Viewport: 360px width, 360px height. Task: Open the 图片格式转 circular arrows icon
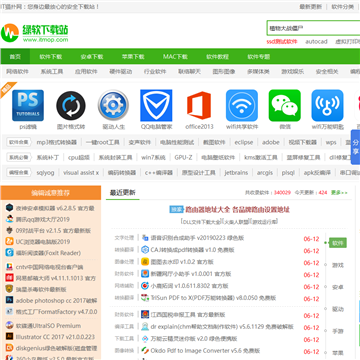click(71, 105)
